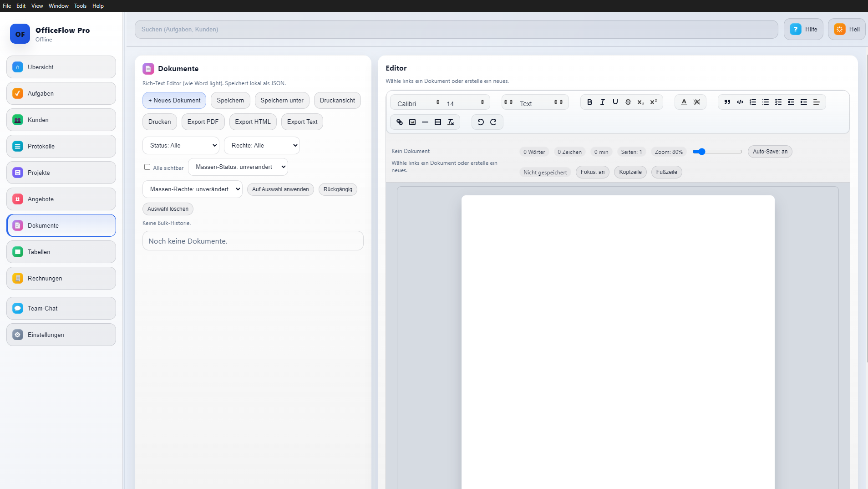Open the View menu
The image size is (868, 489).
(x=37, y=6)
